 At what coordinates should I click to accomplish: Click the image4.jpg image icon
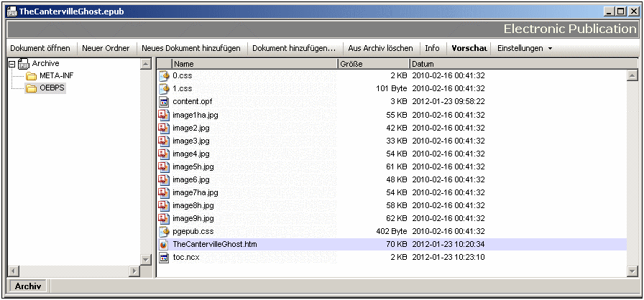point(165,154)
